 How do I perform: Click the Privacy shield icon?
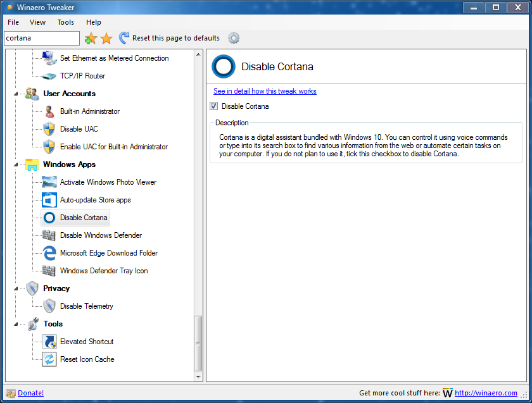(x=32, y=288)
